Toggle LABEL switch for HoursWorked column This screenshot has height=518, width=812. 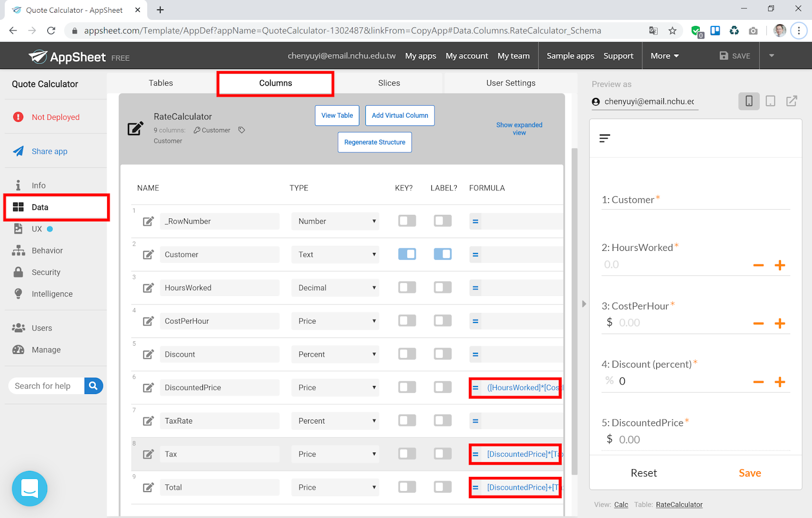pyautogui.click(x=443, y=287)
